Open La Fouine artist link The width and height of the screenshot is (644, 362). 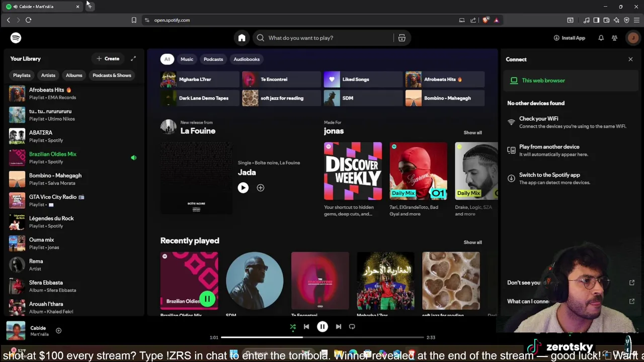(x=198, y=131)
